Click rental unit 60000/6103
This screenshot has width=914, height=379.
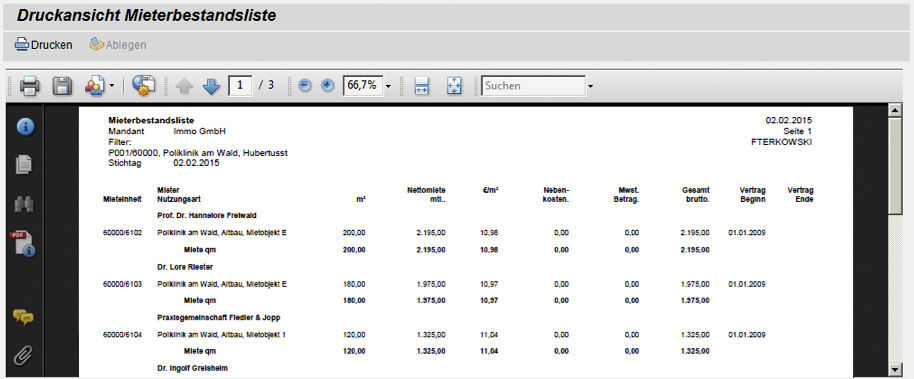click(122, 284)
